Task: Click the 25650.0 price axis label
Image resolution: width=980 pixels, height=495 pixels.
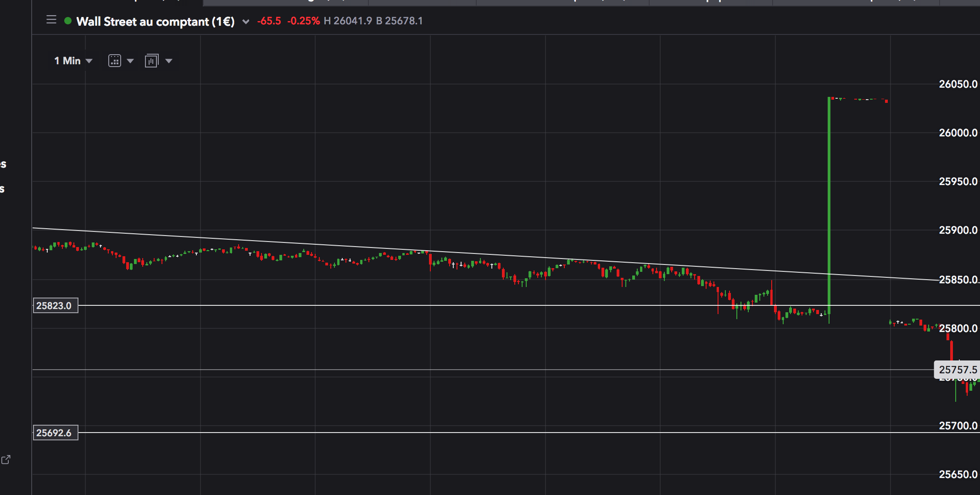Action: (958, 474)
